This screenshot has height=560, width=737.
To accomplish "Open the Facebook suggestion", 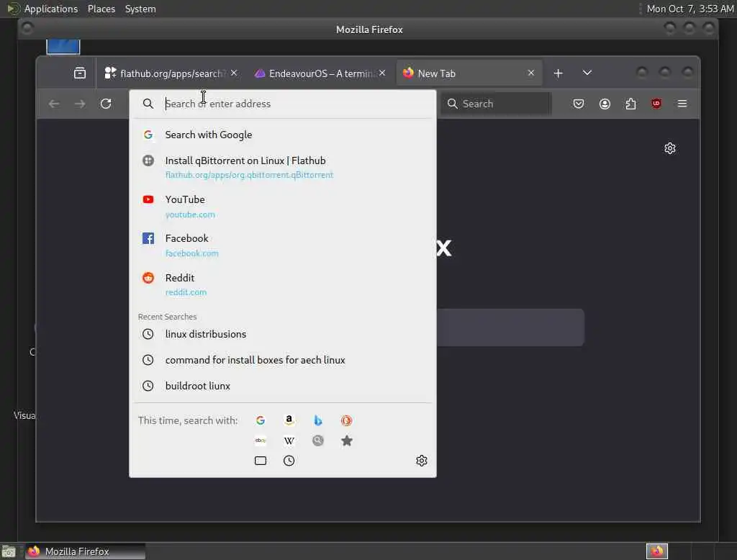I will (x=282, y=245).
